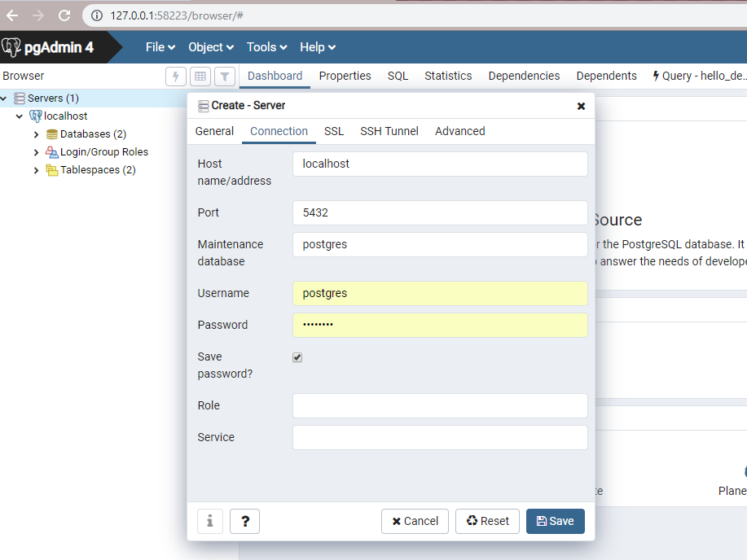This screenshot has height=560, width=747.
Task: Click the localhost elephant server icon
Action: tap(36, 116)
